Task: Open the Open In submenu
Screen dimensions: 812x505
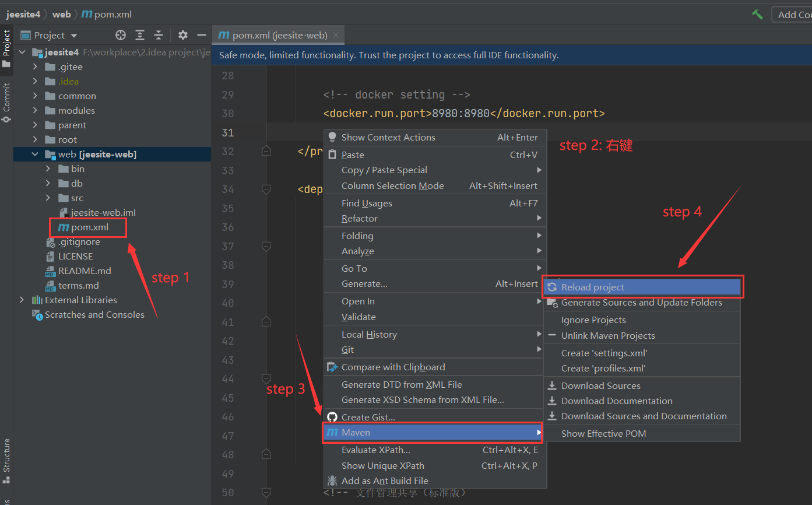Action: coord(435,301)
